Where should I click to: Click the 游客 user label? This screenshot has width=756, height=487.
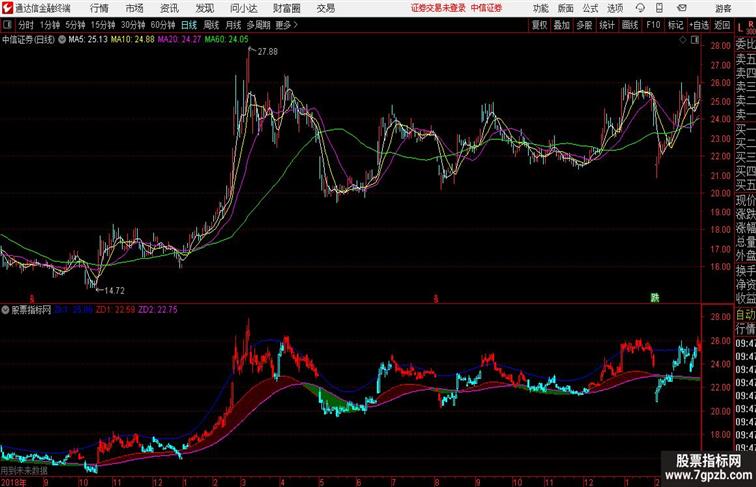(x=724, y=8)
